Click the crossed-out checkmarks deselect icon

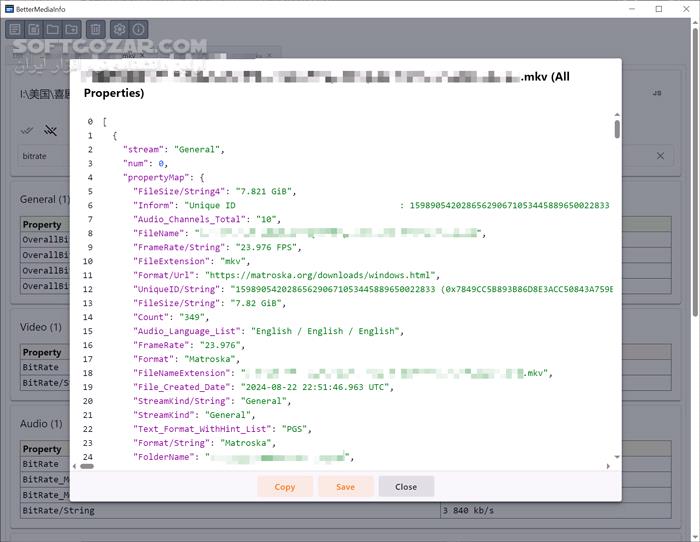(x=51, y=130)
